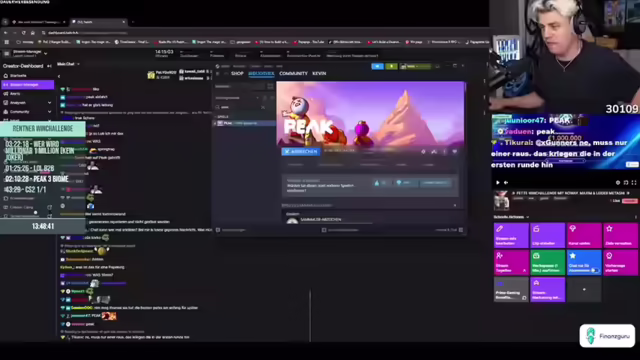Expand the Community sidebar section

(x=49, y=111)
